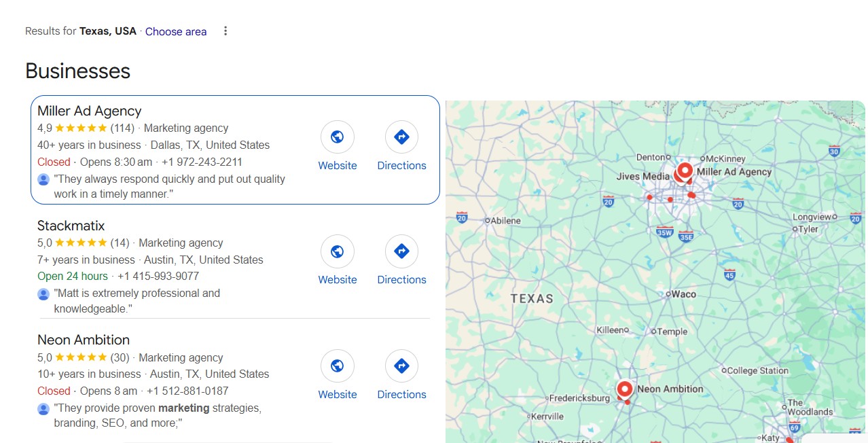Click Denton city on the map
The image size is (868, 443).
pyautogui.click(x=653, y=157)
